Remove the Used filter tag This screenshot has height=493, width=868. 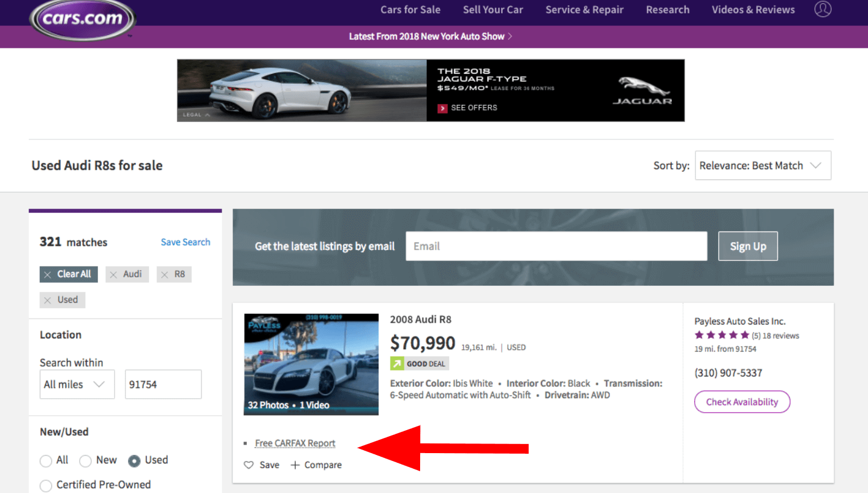(x=48, y=300)
